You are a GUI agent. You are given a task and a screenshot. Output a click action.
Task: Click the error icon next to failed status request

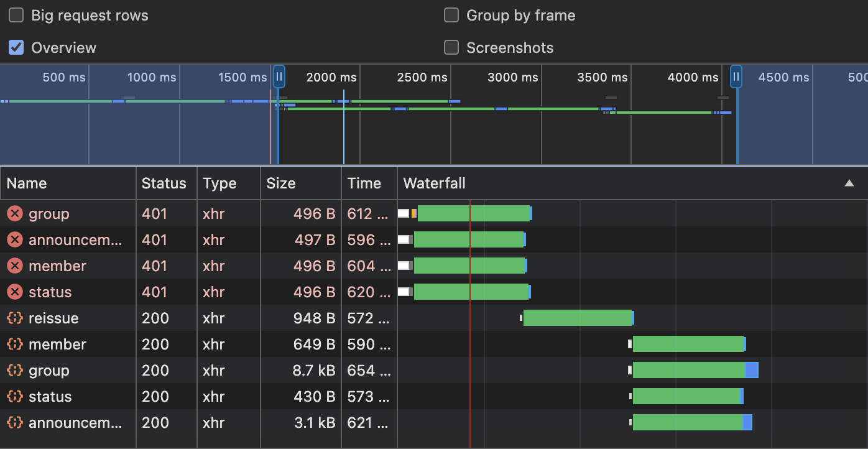point(15,292)
